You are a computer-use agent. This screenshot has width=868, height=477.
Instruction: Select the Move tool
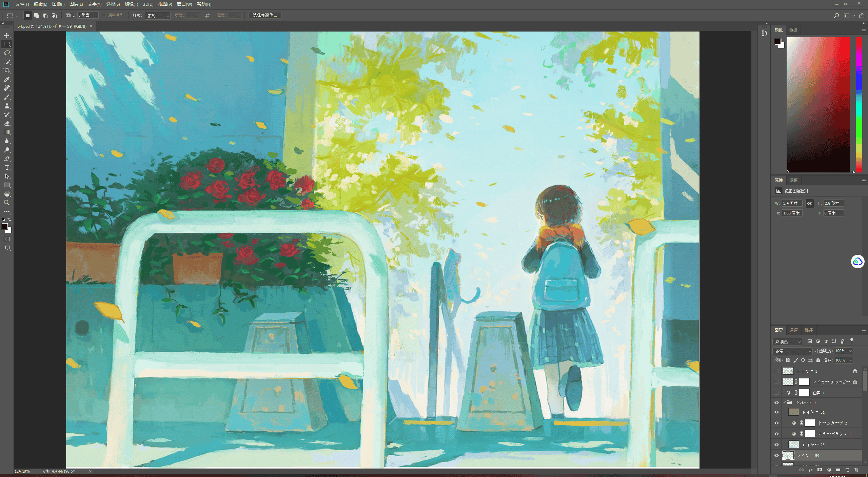pos(7,35)
